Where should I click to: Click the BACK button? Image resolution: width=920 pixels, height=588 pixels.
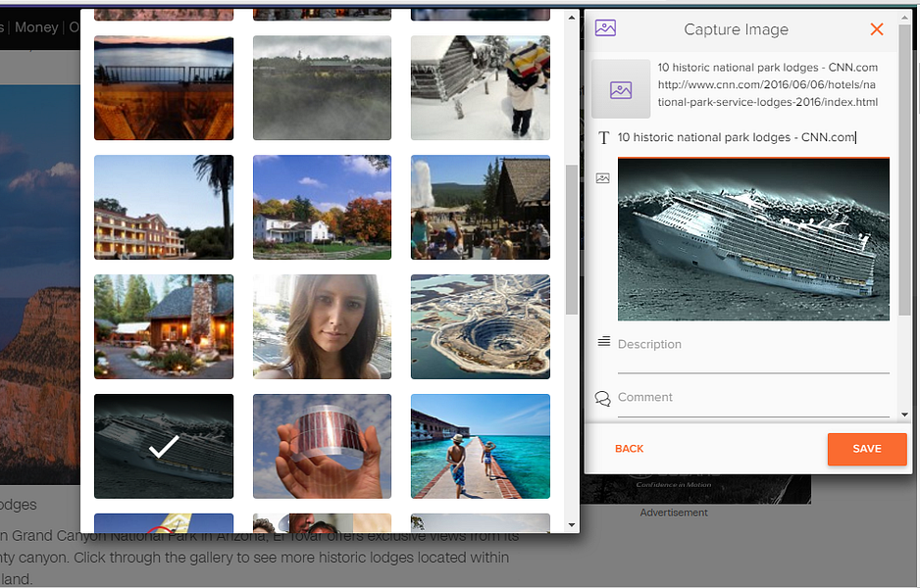(x=629, y=449)
